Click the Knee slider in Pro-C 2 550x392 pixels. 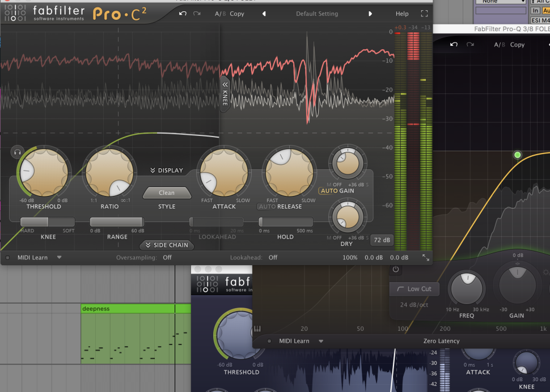tap(48, 222)
